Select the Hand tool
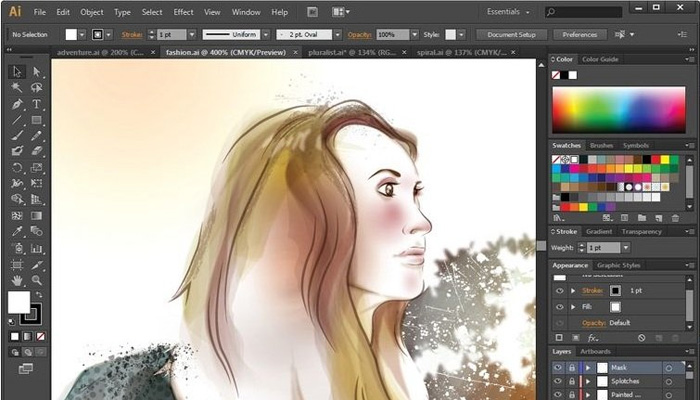700x400 pixels. tap(17, 281)
